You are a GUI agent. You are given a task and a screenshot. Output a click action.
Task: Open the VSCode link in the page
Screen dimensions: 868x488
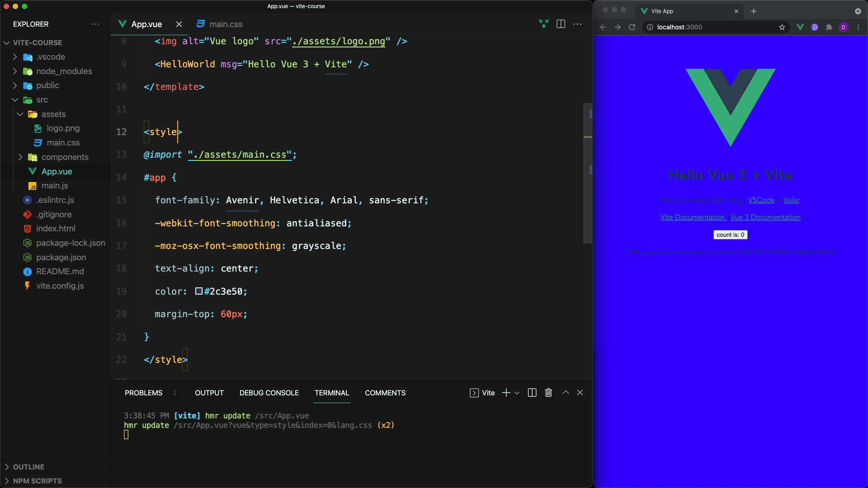[x=761, y=200]
